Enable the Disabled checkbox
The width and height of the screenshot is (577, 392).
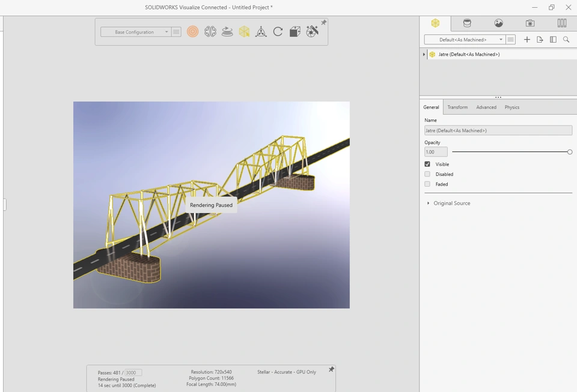(427, 174)
